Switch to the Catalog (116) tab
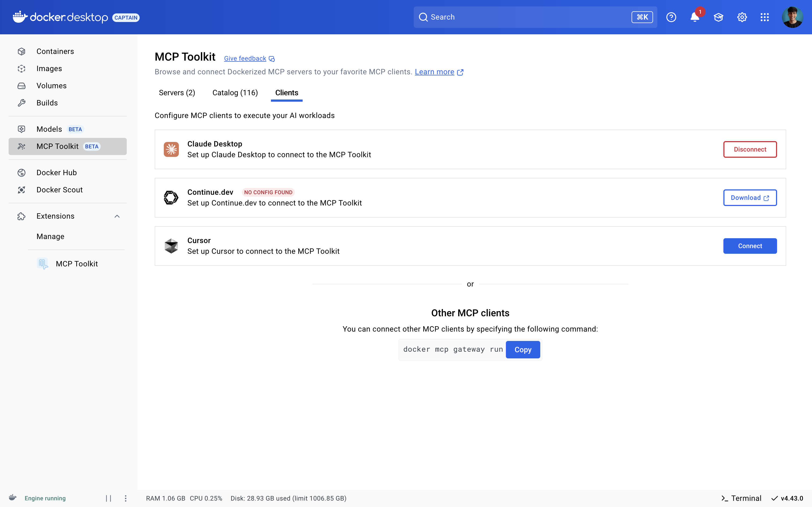The width and height of the screenshot is (812, 507). pos(235,93)
